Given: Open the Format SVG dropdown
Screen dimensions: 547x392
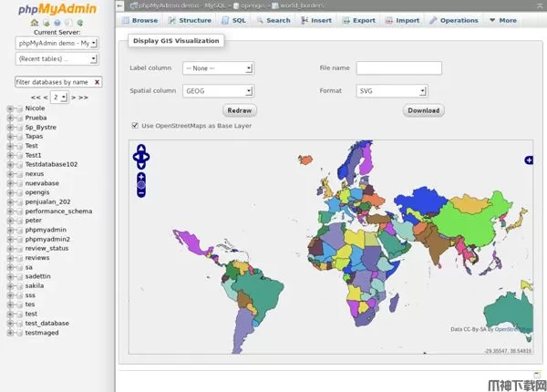Looking at the screenshot, I should [391, 91].
